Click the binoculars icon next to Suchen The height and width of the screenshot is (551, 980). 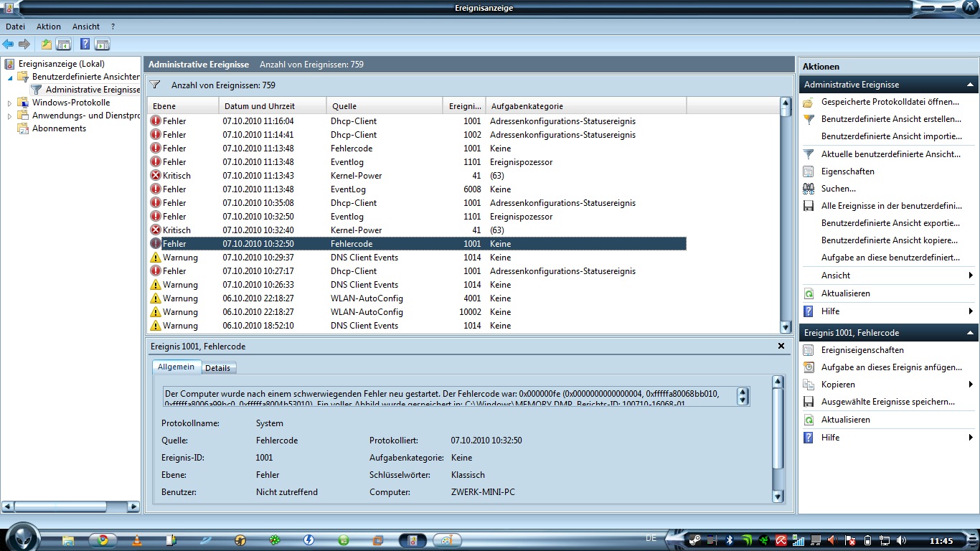[x=809, y=189]
